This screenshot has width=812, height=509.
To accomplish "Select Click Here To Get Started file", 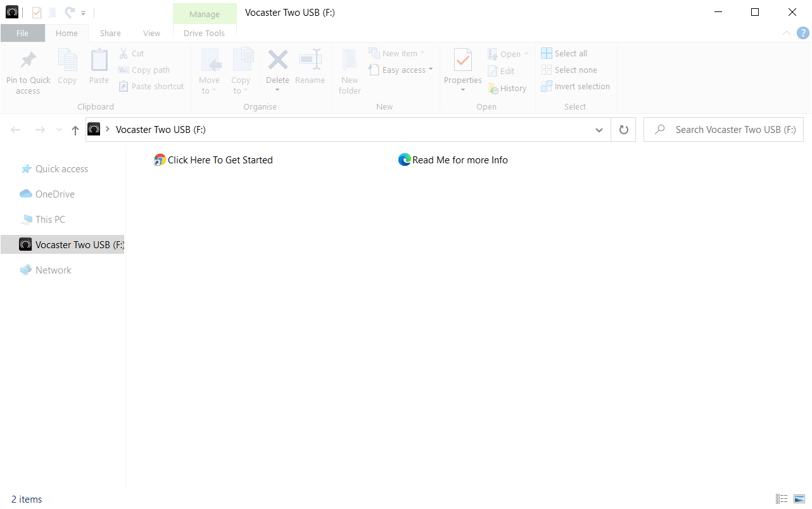I will coord(213,160).
